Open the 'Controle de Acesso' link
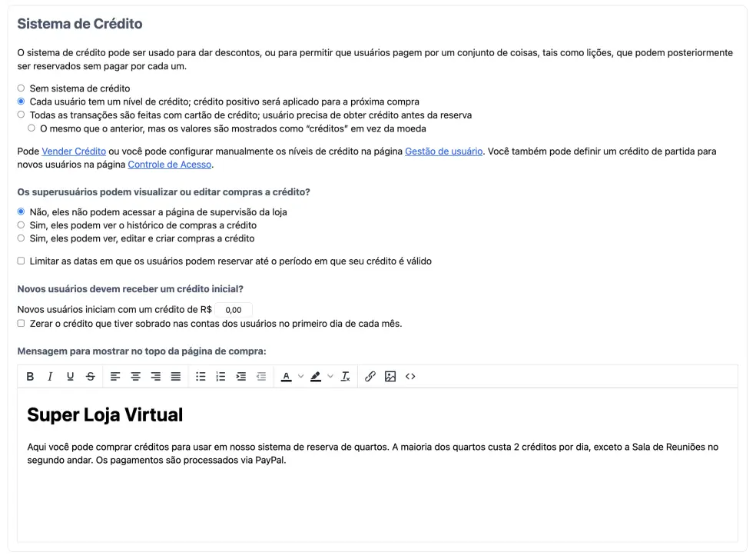This screenshot has height=559, width=756. click(x=169, y=165)
